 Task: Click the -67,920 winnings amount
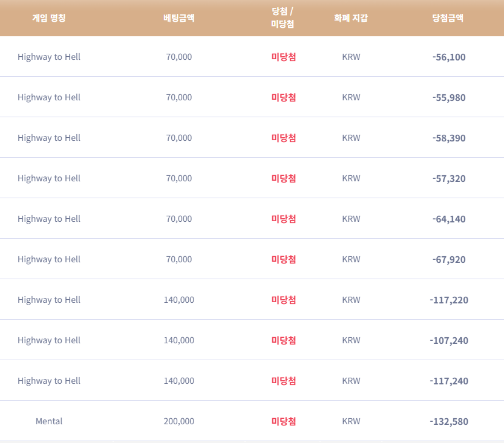(449, 259)
